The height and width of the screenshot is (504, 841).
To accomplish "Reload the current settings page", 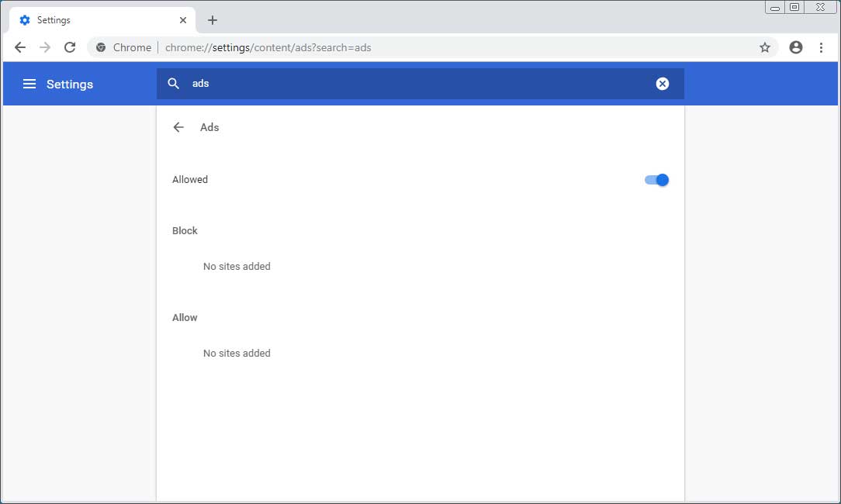I will (x=70, y=47).
